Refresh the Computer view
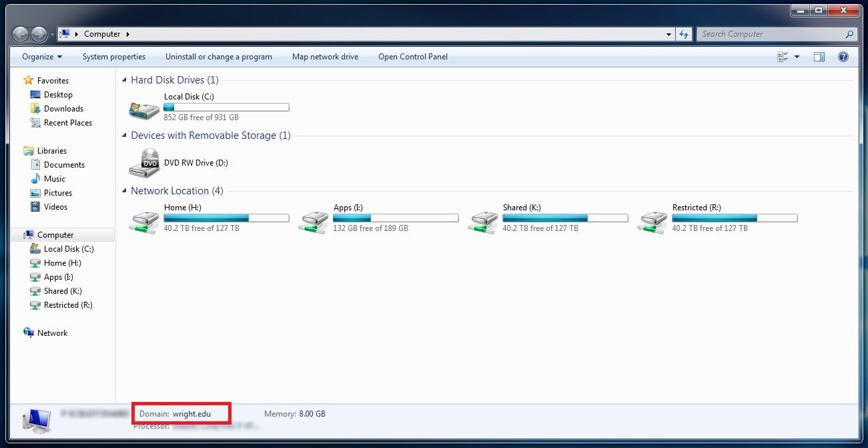This screenshot has width=868, height=448. click(x=684, y=34)
